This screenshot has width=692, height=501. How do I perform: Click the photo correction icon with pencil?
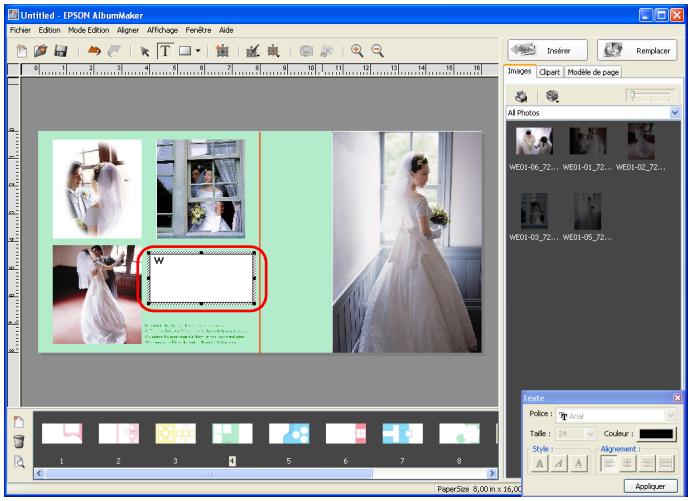[252, 51]
